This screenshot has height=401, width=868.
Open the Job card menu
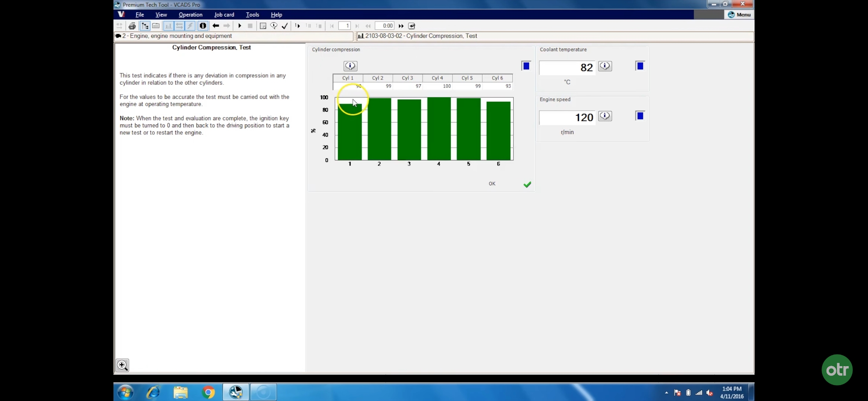click(x=224, y=15)
